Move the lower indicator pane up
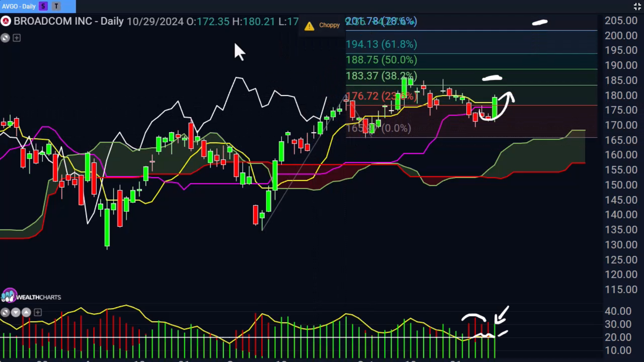The height and width of the screenshot is (362, 644). click(x=26, y=313)
